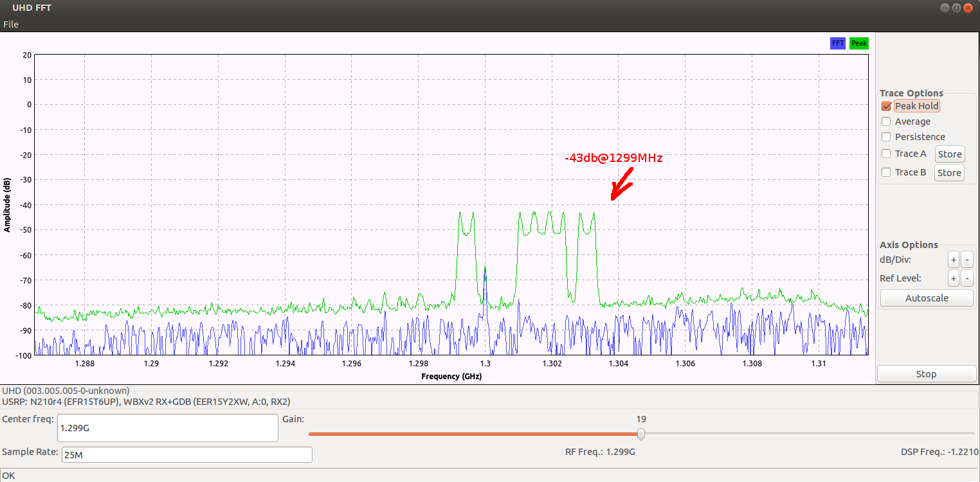Click the OK status bar message
This screenshot has width=980, height=482.
(x=8, y=476)
